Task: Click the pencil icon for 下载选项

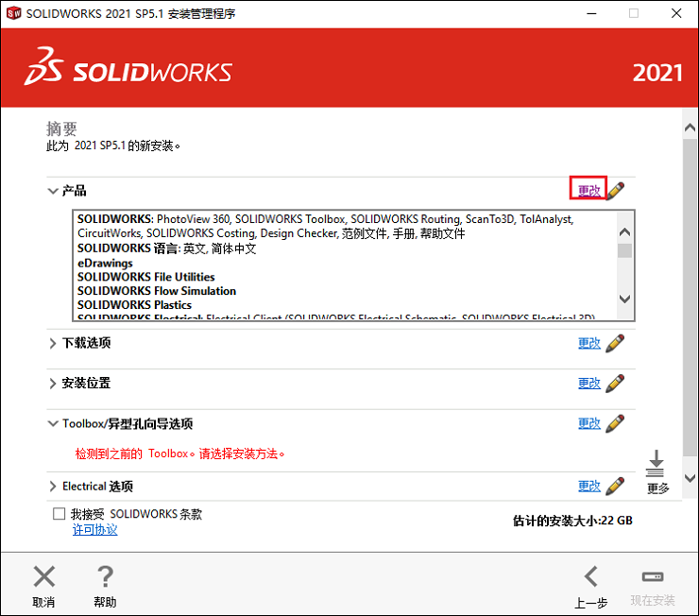Action: [x=615, y=343]
